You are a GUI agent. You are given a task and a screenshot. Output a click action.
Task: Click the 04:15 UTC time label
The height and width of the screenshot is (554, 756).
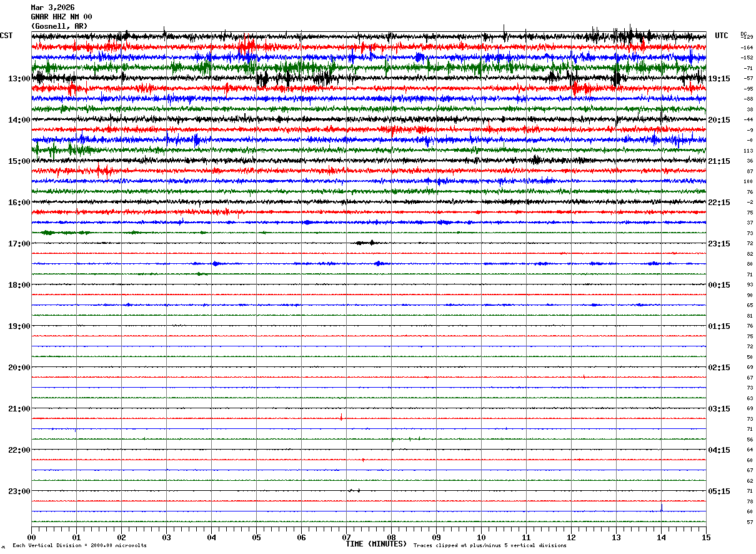pyautogui.click(x=719, y=450)
